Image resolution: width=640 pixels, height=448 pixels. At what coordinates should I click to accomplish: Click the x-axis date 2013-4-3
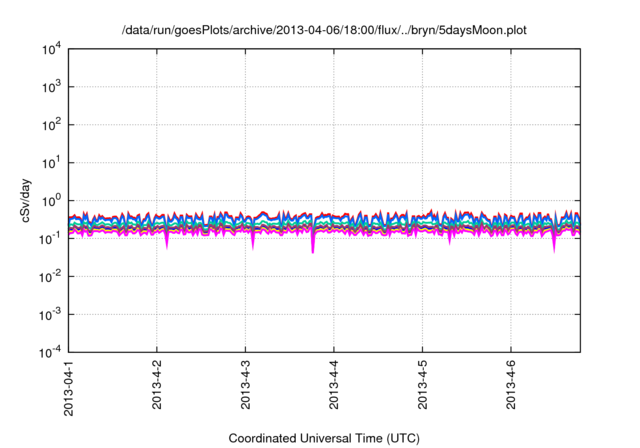pos(245,384)
